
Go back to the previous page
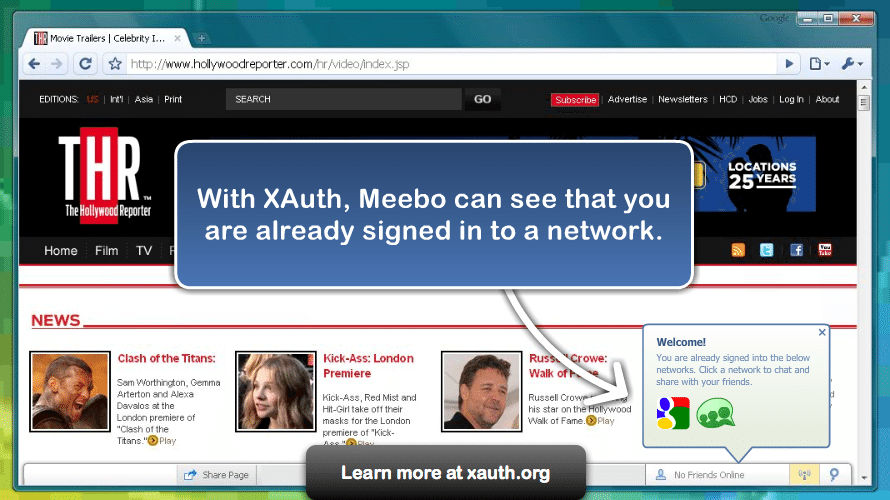[x=34, y=64]
